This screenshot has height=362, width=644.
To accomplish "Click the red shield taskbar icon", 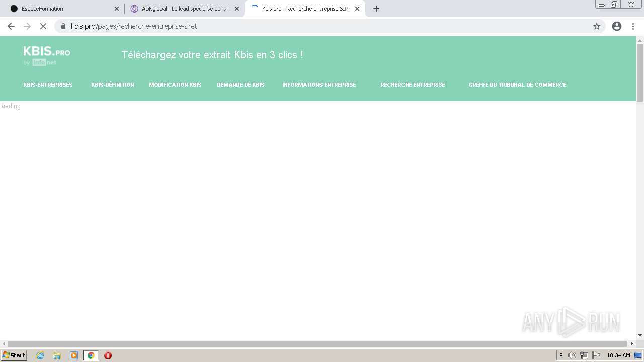I will [x=108, y=355].
